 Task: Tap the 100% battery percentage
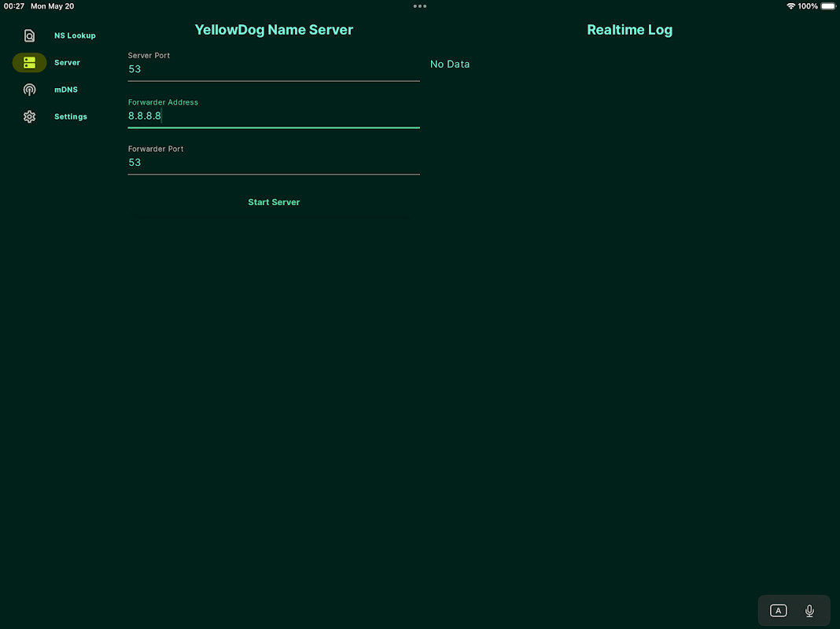pos(808,6)
